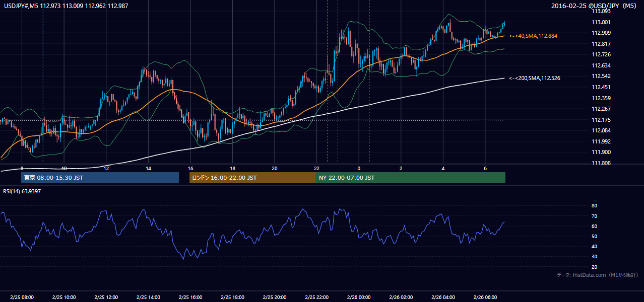Click the HistData.com data source credit

click(597, 275)
